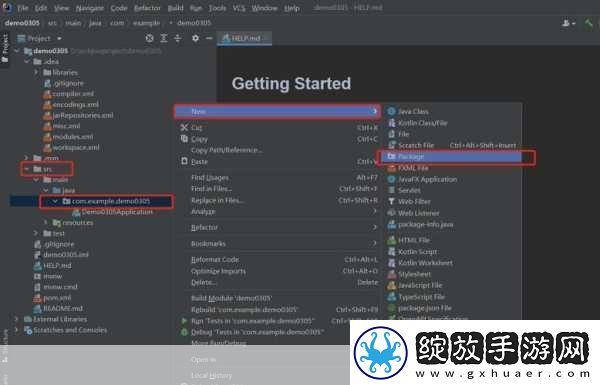The width and height of the screenshot is (600, 385).
Task: Click the Collapse All icon in Project panel
Action: coord(178,38)
